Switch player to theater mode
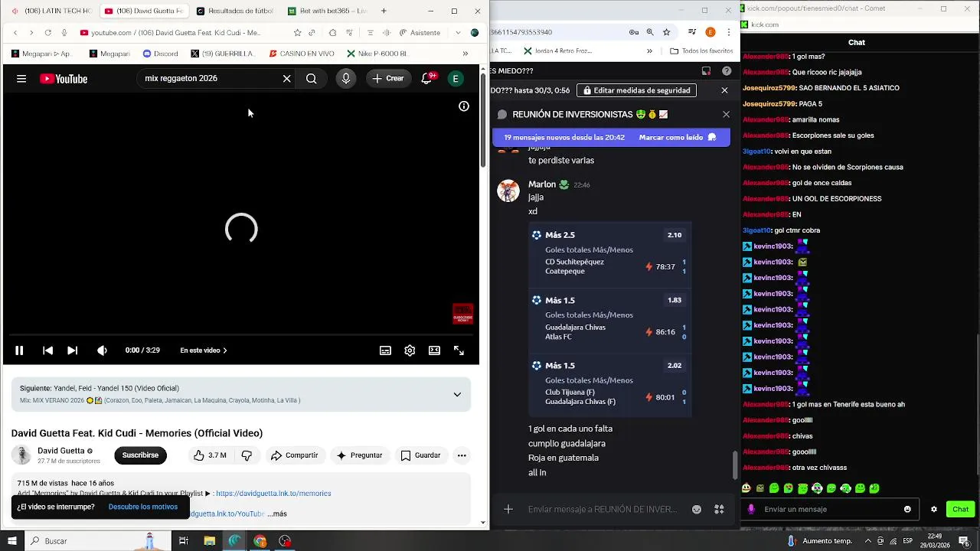The height and width of the screenshot is (551, 980). click(x=434, y=350)
